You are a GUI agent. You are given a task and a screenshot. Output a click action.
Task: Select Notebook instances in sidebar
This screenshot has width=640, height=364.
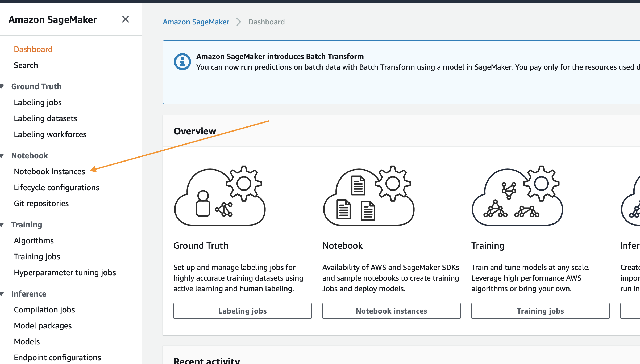click(x=49, y=172)
